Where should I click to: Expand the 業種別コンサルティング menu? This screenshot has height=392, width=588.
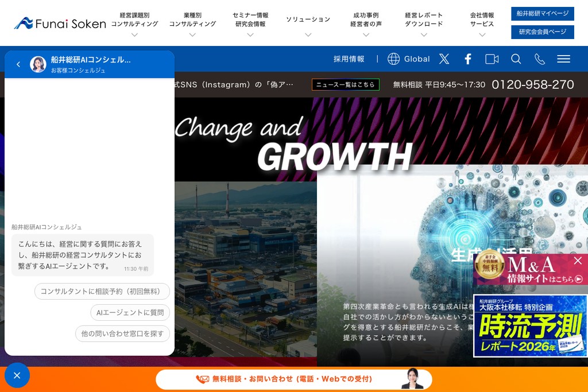(192, 24)
